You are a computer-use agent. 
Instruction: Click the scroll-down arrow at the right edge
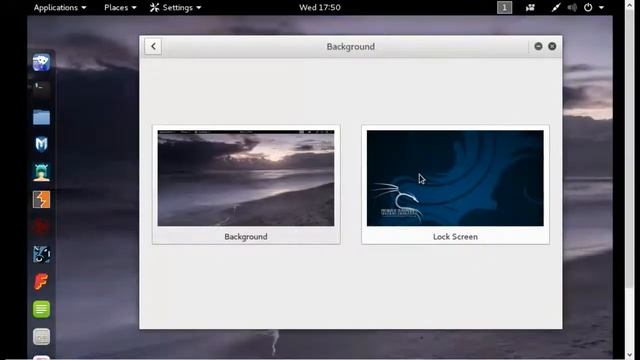[631, 355]
